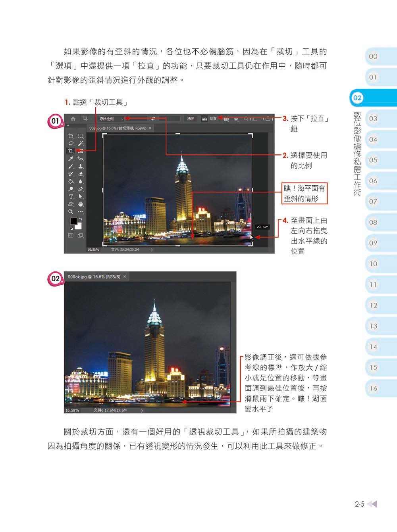397x532 pixels.
Task: Reset default foreground and background colors
Action: pos(71,228)
